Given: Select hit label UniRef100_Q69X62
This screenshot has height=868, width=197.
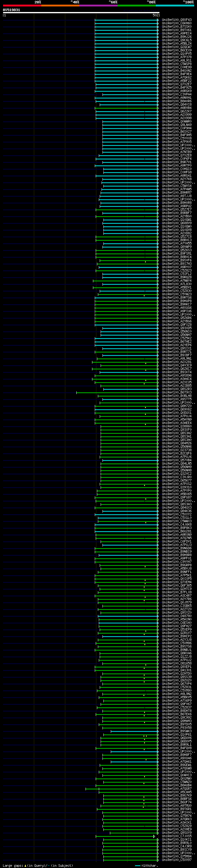Looking at the screenshot, I should [x=177, y=410].
